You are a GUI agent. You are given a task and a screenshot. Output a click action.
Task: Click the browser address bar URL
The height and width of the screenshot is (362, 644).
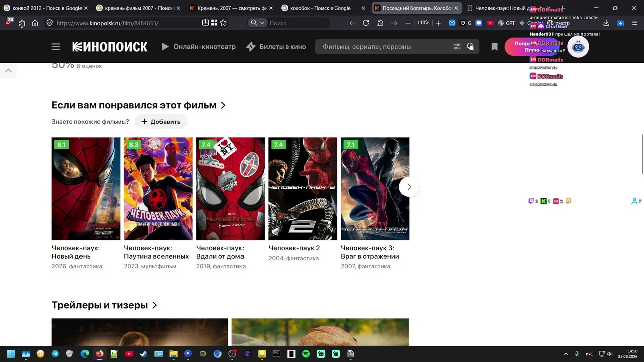pyautogui.click(x=108, y=23)
